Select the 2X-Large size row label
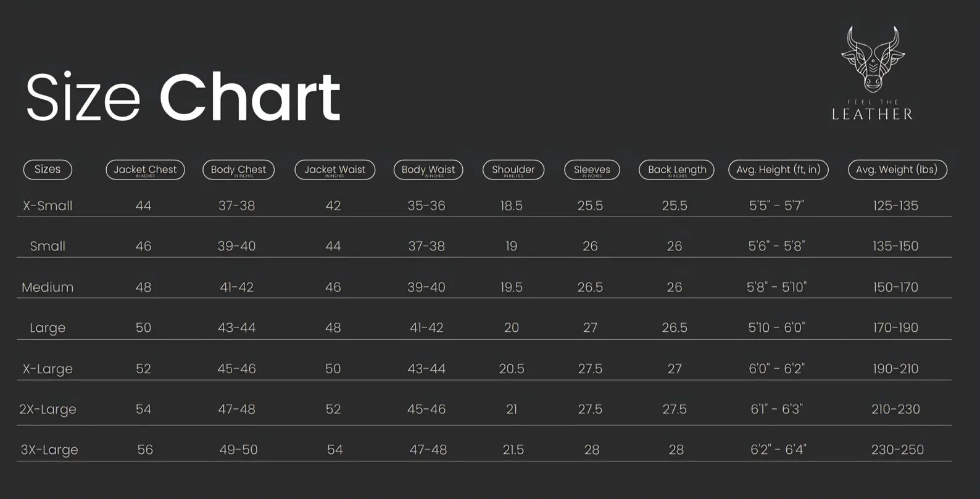The width and height of the screenshot is (980, 499). pyautogui.click(x=48, y=409)
